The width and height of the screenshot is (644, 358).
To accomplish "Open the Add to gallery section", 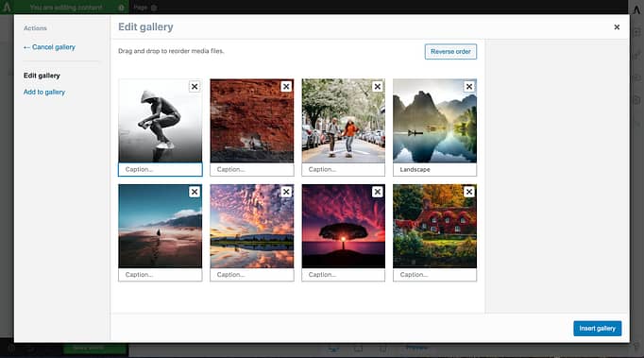I will 44,92.
